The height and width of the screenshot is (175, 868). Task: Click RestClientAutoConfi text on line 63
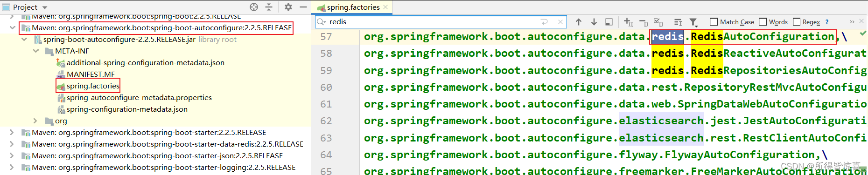point(805,138)
